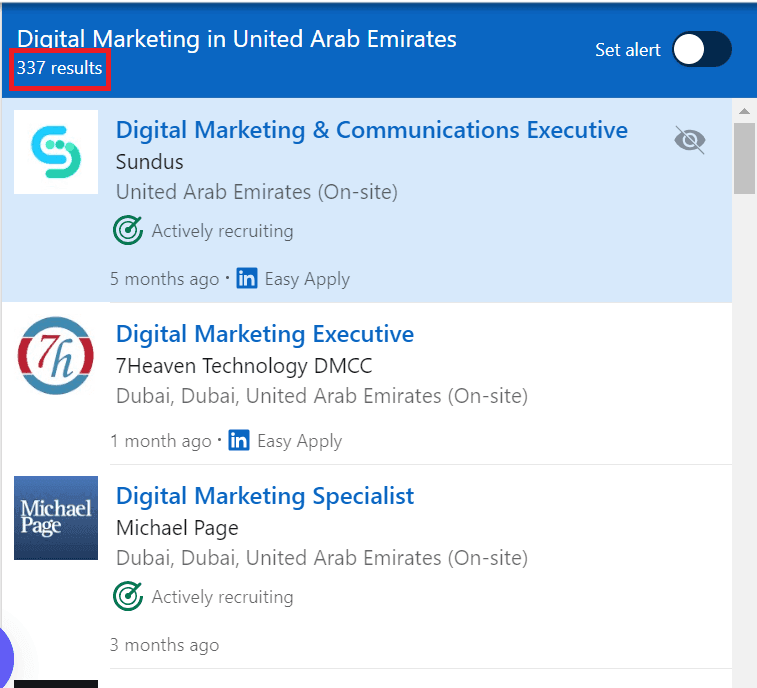Hide the Sundus job with eye-slash icon
This screenshot has width=757, height=688.
point(690,140)
